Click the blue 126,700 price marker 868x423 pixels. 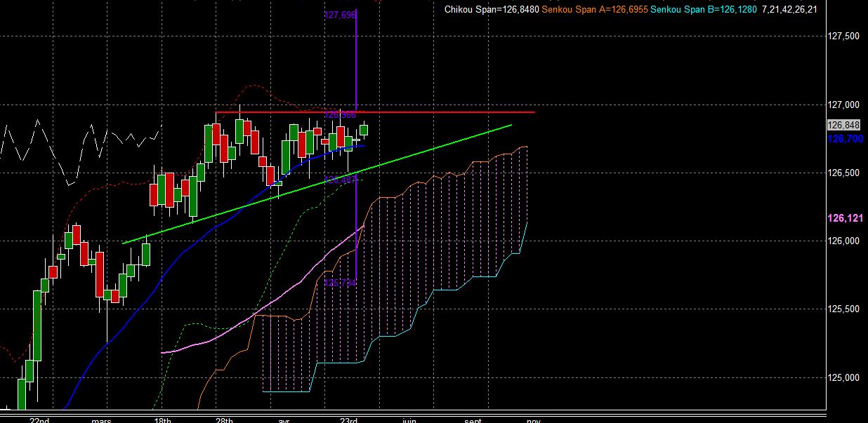tap(845, 139)
